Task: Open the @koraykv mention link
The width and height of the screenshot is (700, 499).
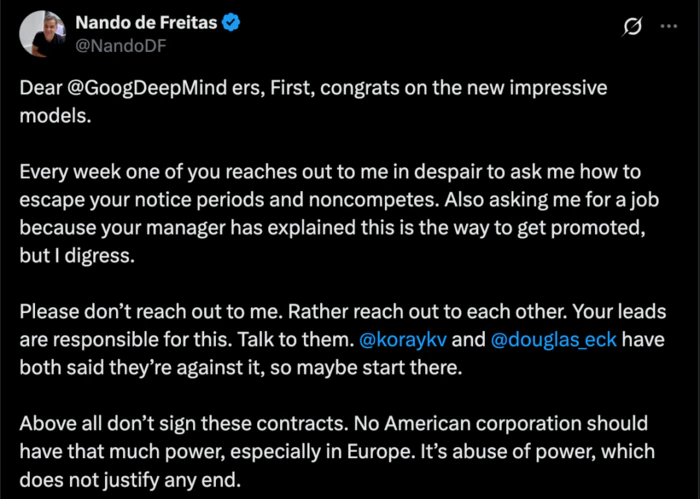Action: [x=403, y=340]
